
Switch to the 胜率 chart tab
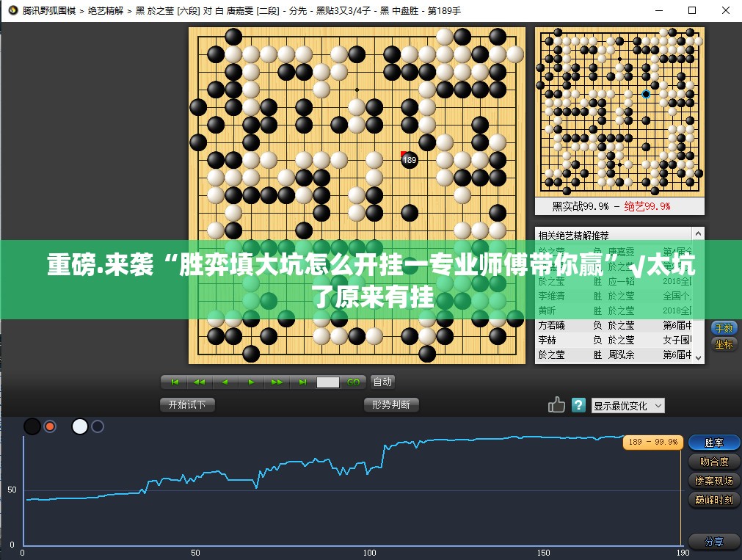(713, 443)
